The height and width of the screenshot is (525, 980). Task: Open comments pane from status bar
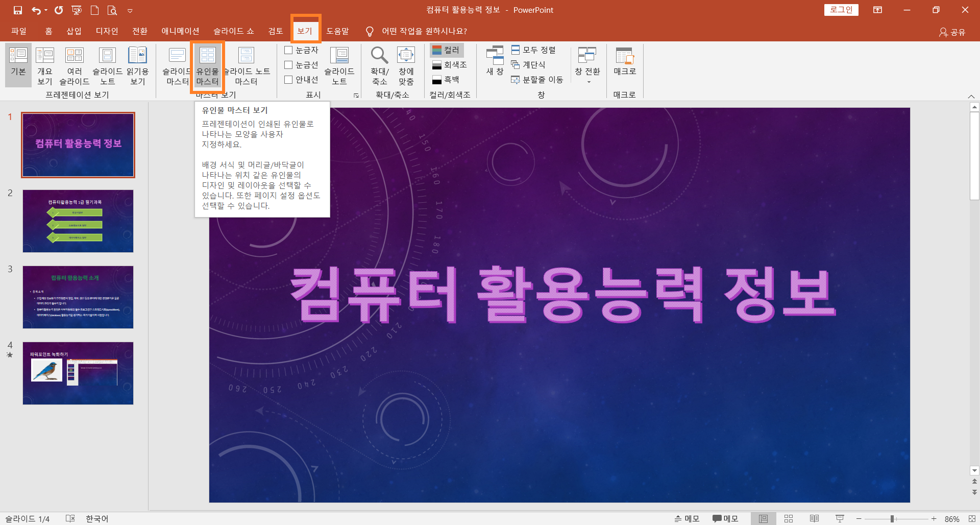tap(725, 518)
